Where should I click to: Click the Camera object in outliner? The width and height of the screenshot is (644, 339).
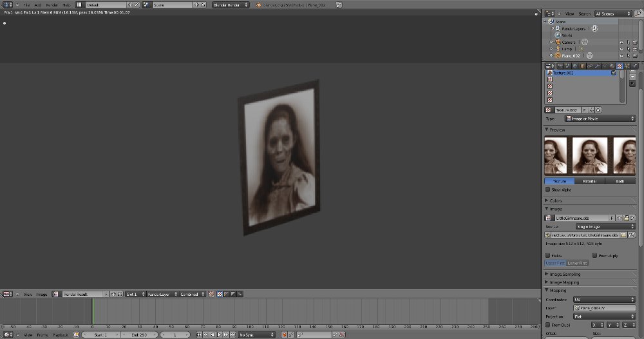(x=568, y=42)
